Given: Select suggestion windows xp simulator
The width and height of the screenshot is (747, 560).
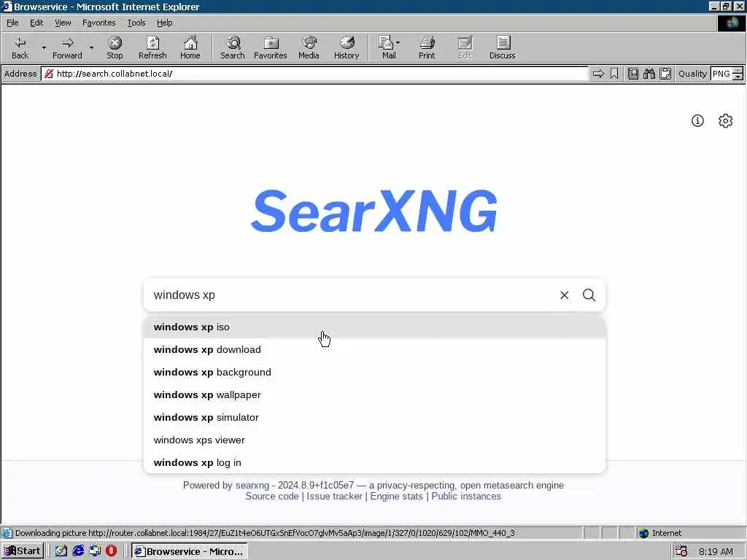Looking at the screenshot, I should [374, 418].
